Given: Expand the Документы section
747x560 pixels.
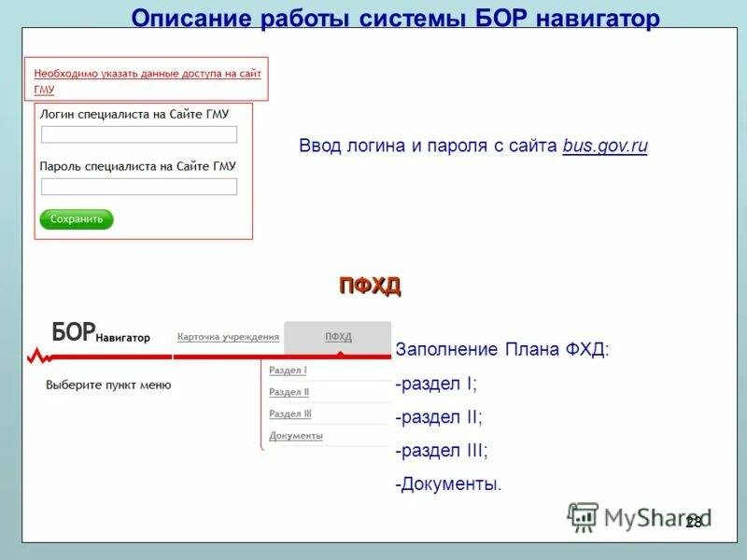Looking at the screenshot, I should coord(297,435).
